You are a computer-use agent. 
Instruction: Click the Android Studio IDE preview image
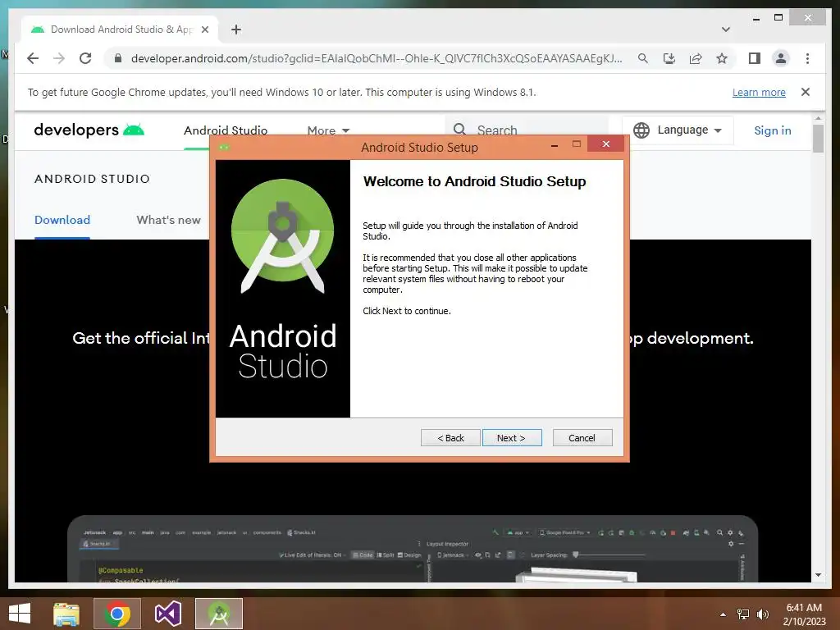(x=413, y=549)
